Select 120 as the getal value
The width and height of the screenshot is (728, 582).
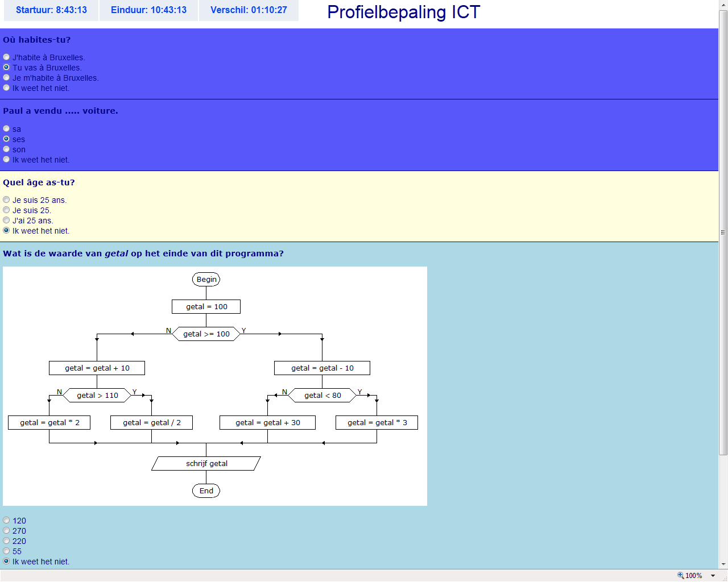6,521
